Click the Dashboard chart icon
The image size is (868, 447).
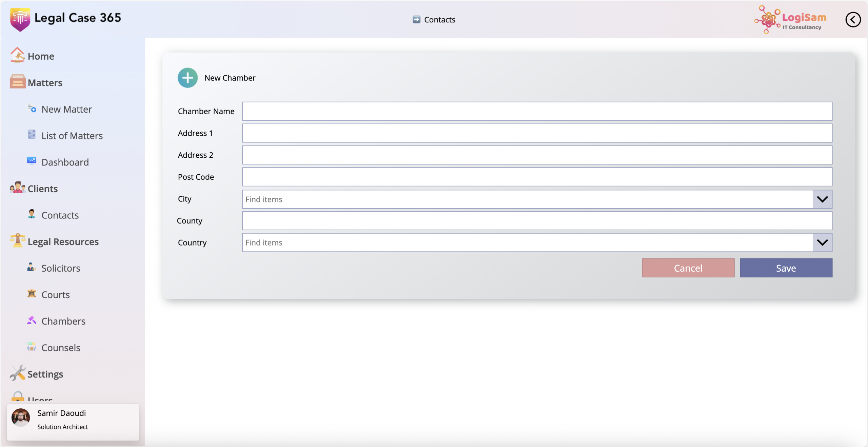point(32,160)
